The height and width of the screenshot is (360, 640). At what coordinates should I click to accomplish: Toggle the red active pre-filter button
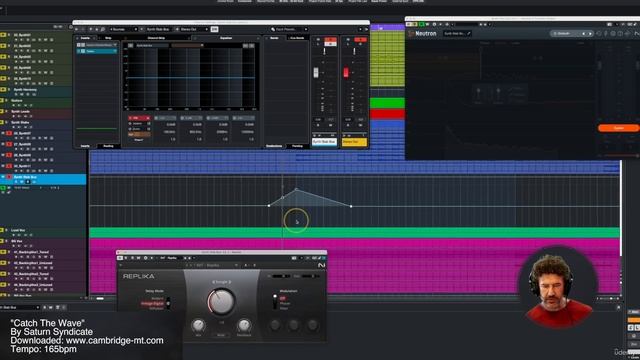tap(139, 118)
